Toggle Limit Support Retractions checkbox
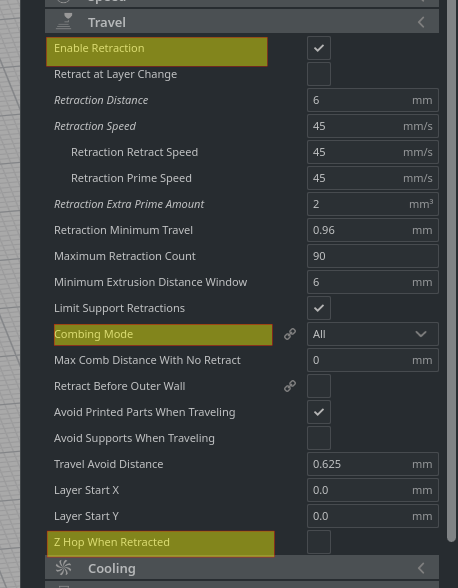This screenshot has width=458, height=588. coord(319,308)
